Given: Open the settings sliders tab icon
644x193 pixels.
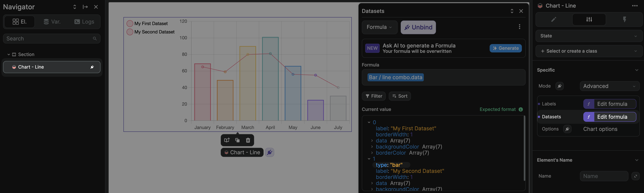Looking at the screenshot, I should (589, 19).
